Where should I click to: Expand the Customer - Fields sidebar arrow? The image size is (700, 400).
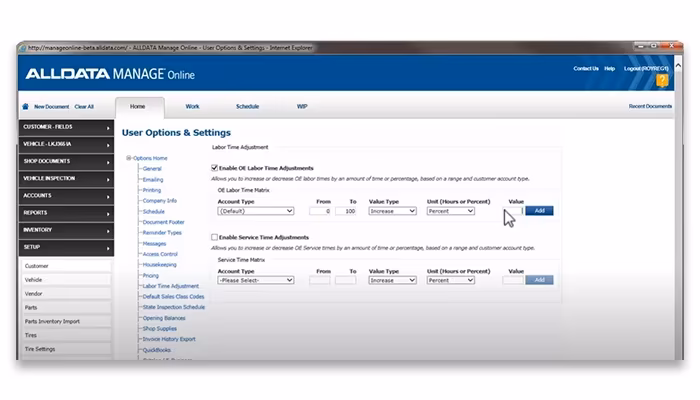click(108, 128)
